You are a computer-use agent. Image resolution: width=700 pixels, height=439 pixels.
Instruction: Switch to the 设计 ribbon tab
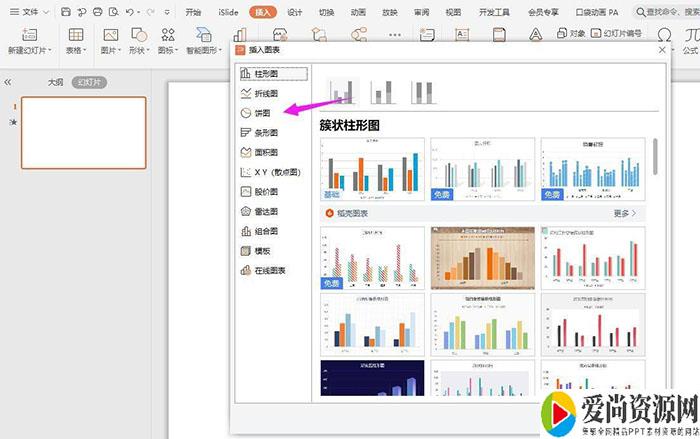(x=294, y=13)
